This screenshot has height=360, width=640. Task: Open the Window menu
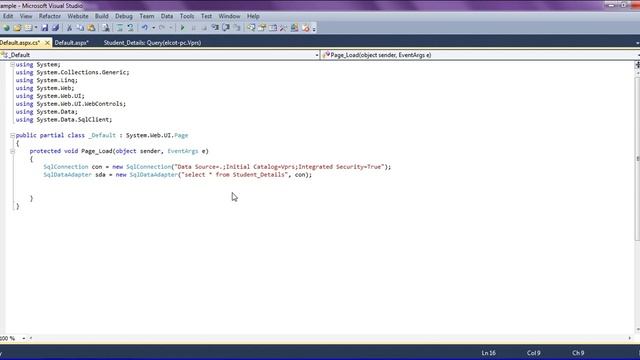pos(229,16)
